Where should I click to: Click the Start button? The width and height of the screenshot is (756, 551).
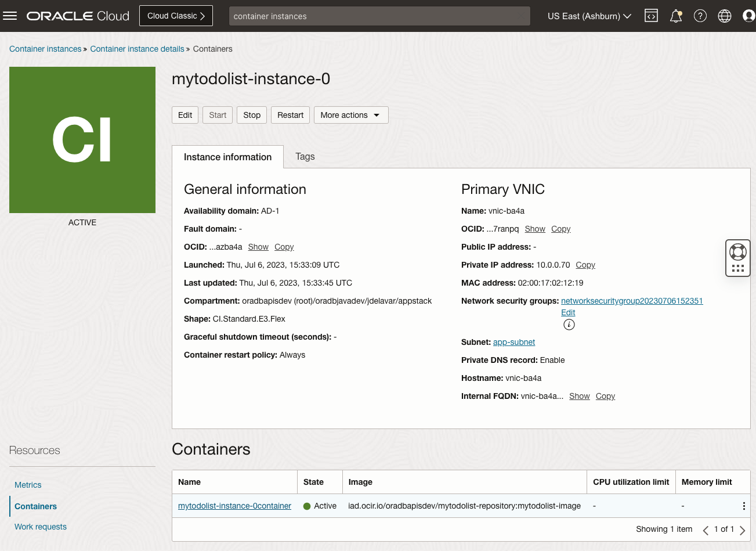click(218, 115)
